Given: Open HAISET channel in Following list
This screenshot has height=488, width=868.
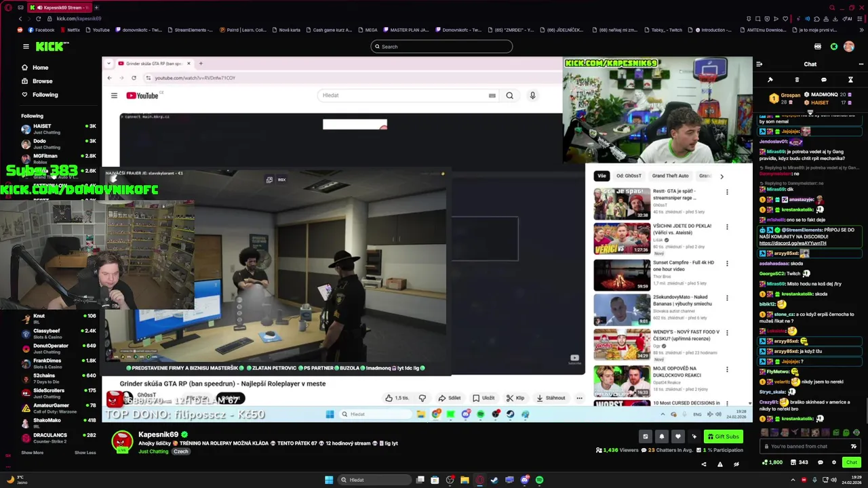Looking at the screenshot, I should (x=58, y=129).
